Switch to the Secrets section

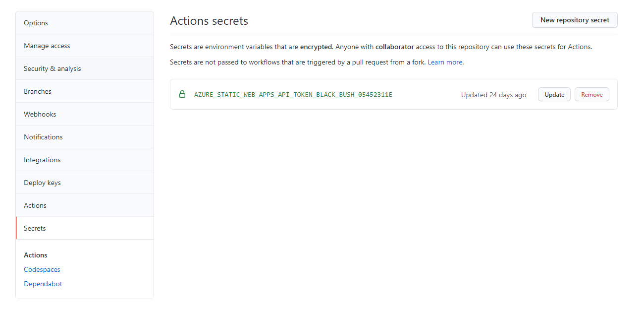(35, 228)
